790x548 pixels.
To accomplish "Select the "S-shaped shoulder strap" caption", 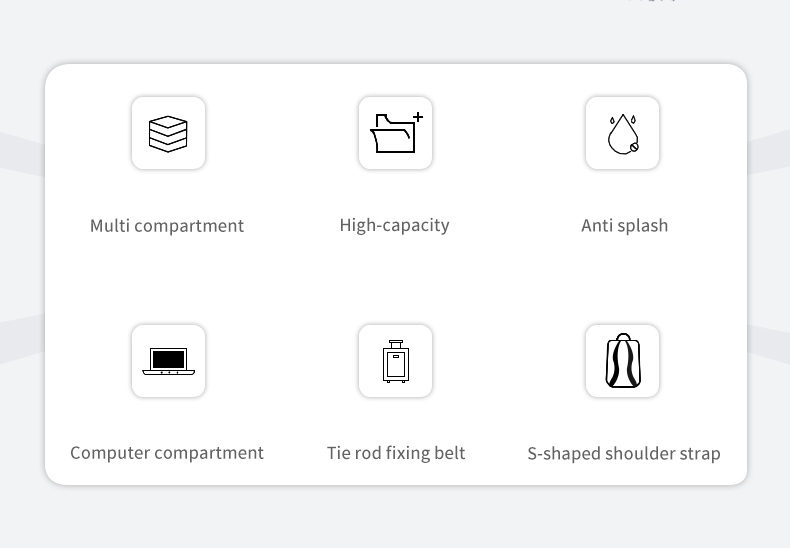I will (x=624, y=453).
